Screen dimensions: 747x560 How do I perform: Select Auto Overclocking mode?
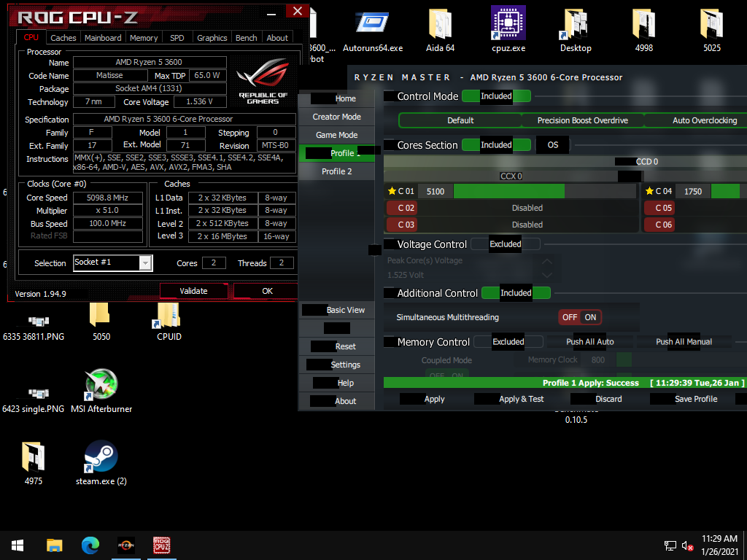[696, 120]
